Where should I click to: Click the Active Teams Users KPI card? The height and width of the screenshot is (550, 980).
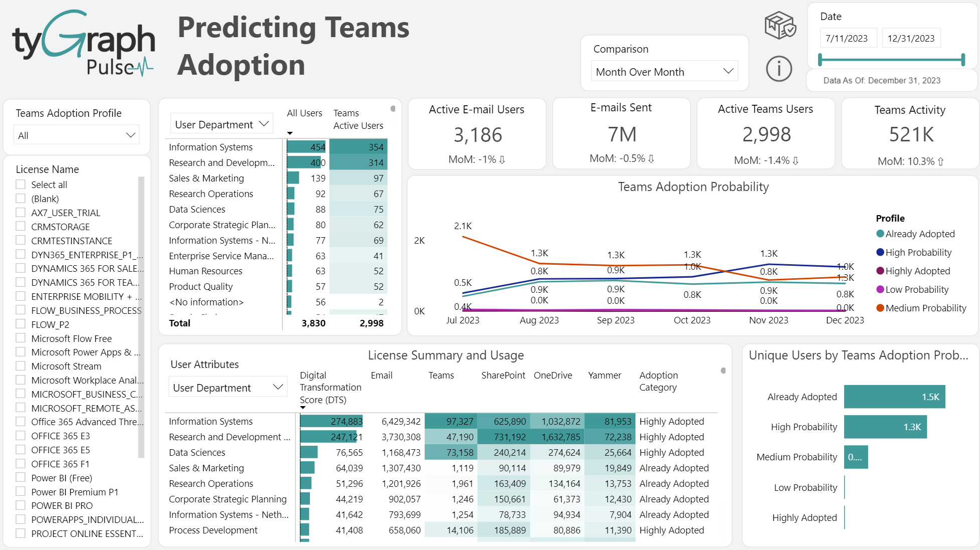765,133
